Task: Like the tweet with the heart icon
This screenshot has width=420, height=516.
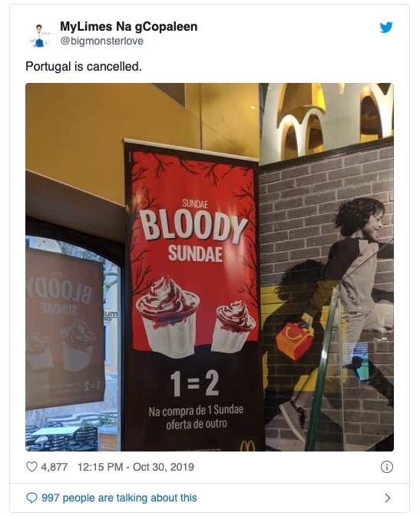Action: 31,467
